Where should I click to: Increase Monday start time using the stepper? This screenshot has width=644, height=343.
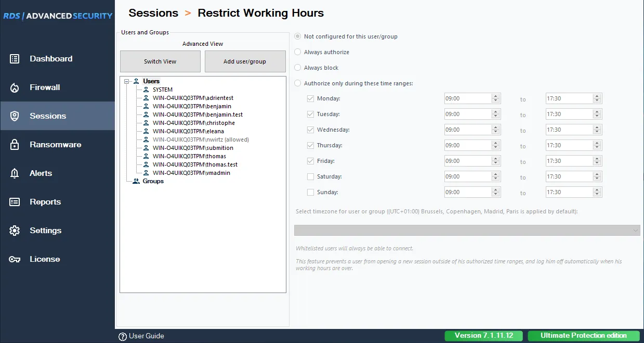point(496,96)
